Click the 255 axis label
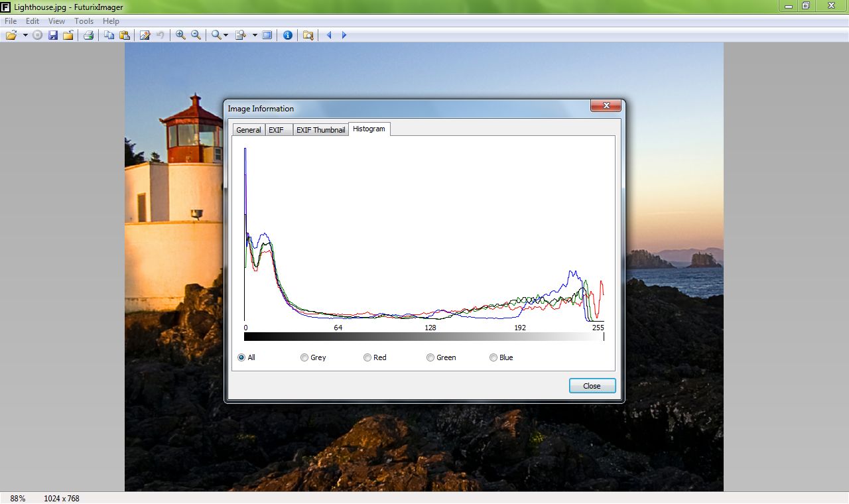 598,328
